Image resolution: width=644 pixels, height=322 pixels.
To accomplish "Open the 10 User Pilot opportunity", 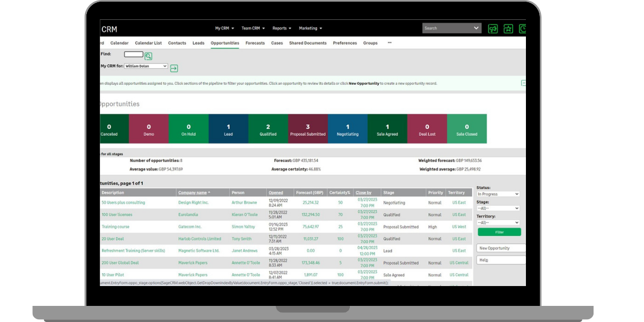I will coord(113,275).
